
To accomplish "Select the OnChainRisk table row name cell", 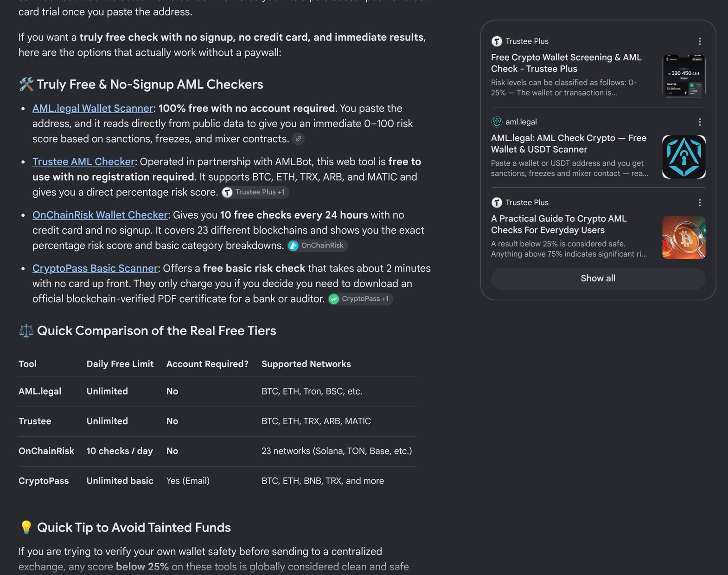I will tap(46, 451).
